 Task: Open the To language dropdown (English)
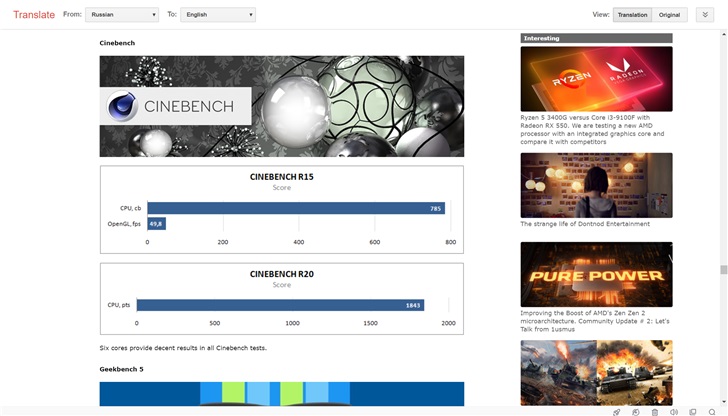point(218,14)
